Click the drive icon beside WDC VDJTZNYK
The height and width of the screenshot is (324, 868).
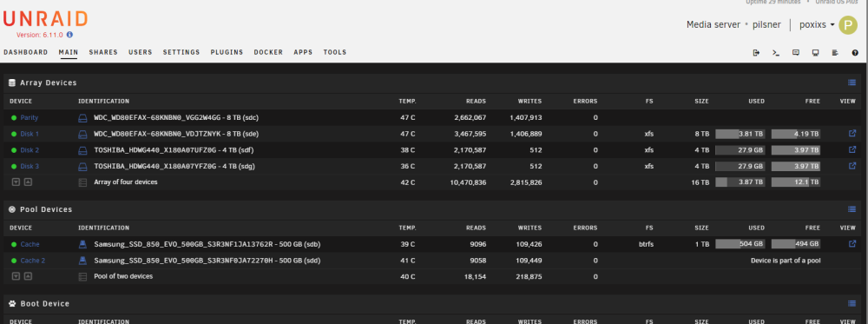[82, 134]
